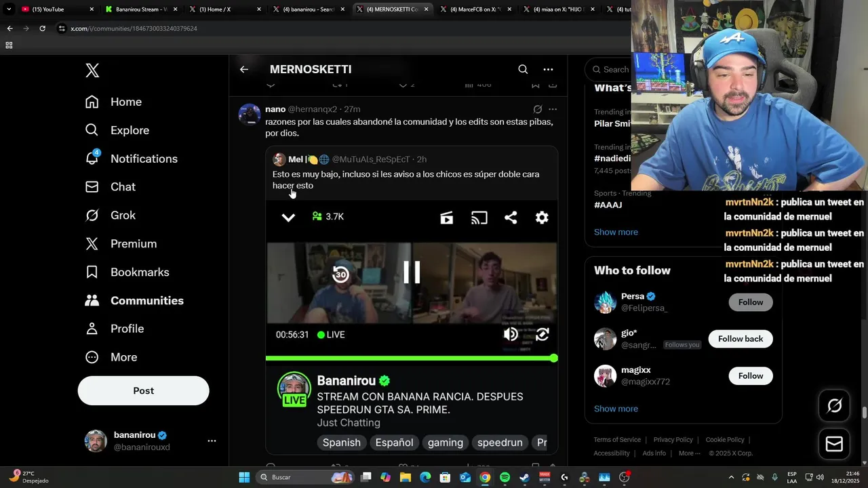Open stream player settings gear
Image resolution: width=868 pixels, height=488 pixels.
[x=542, y=218]
